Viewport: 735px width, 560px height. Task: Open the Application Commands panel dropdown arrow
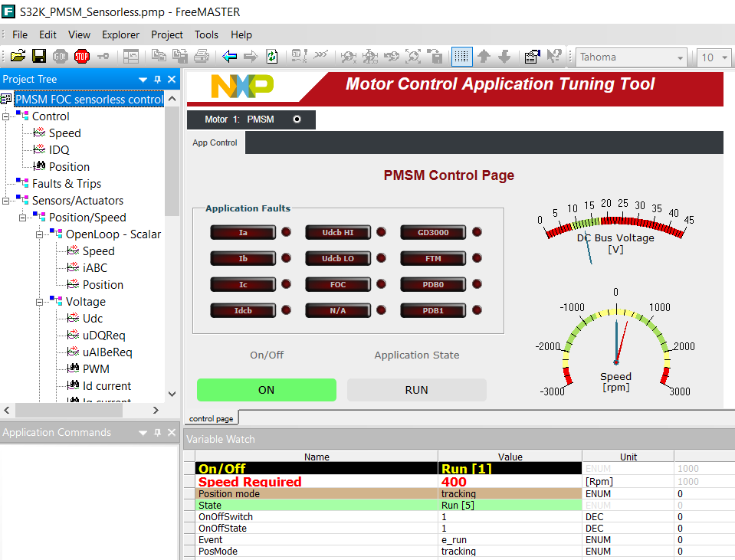tap(143, 433)
